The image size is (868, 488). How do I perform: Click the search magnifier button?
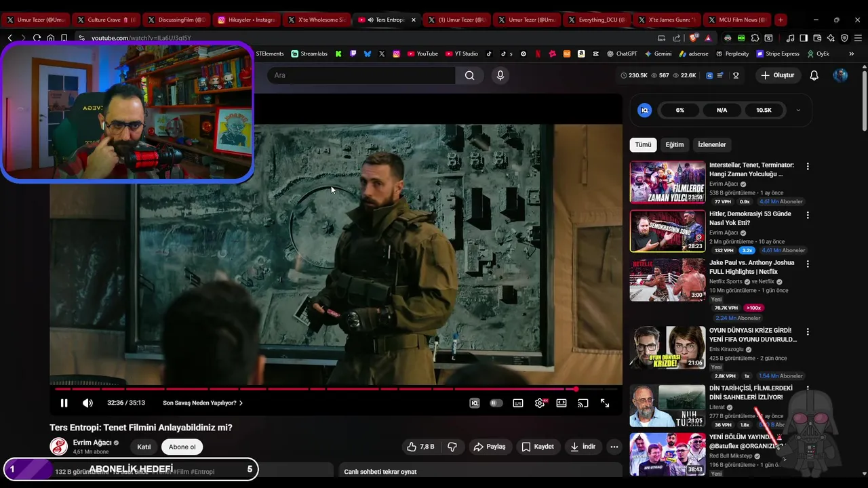click(469, 75)
